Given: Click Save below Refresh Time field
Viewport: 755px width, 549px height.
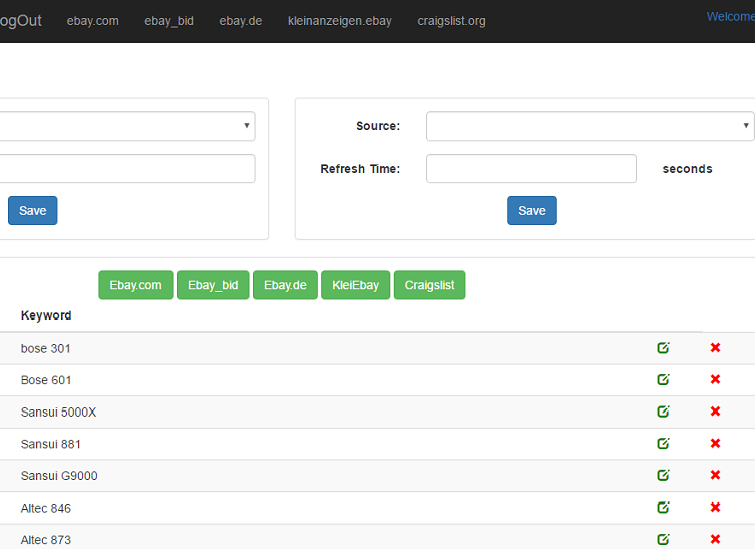Looking at the screenshot, I should click(x=532, y=210).
